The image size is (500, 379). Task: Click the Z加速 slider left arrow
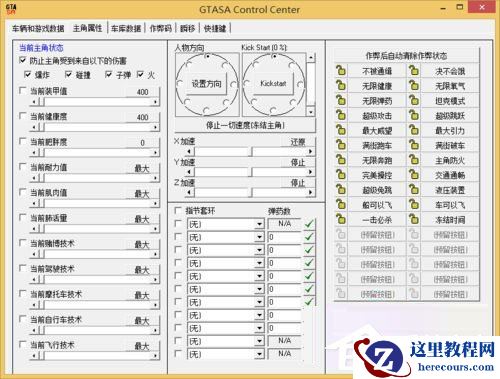(x=189, y=192)
